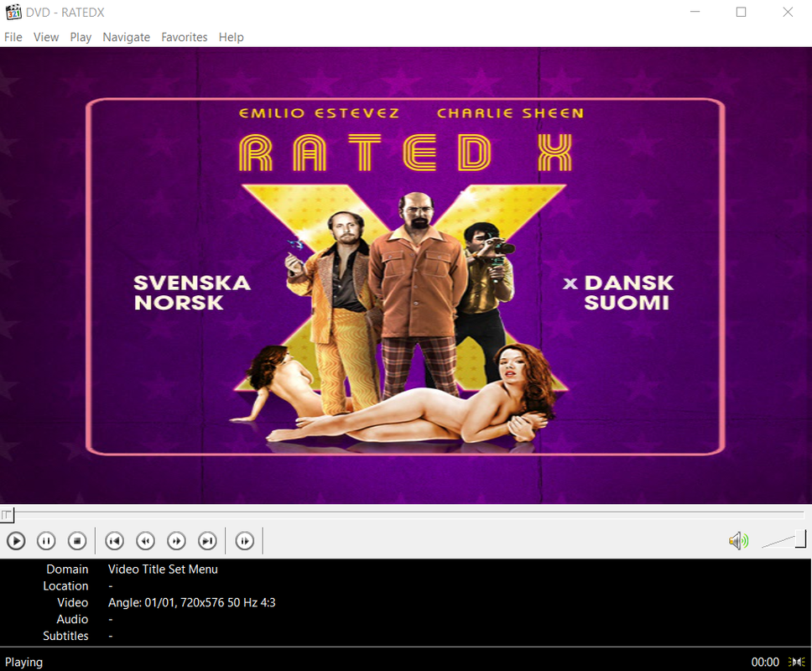Click the Video label in the info panel

coord(72,603)
